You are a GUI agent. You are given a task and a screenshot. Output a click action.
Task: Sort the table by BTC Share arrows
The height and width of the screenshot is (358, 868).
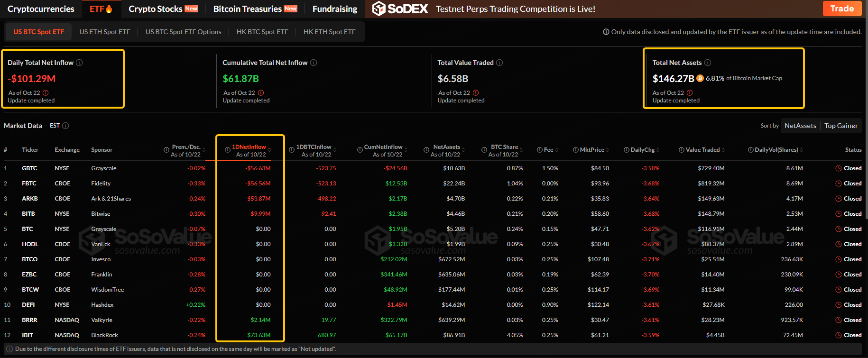(521, 150)
